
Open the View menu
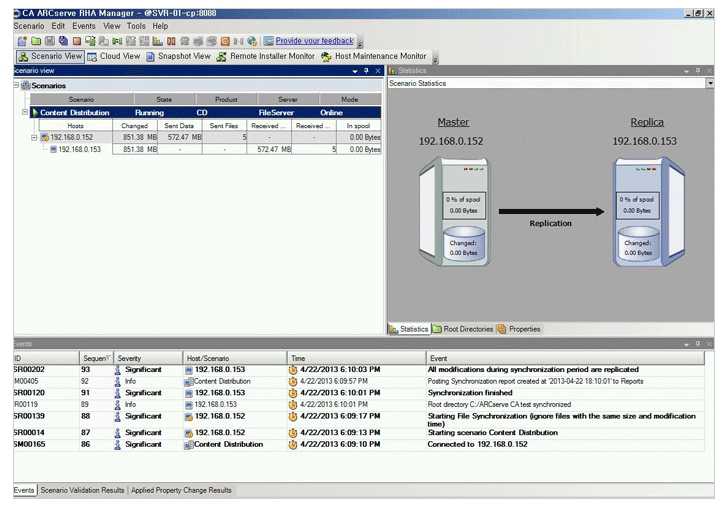tap(111, 26)
